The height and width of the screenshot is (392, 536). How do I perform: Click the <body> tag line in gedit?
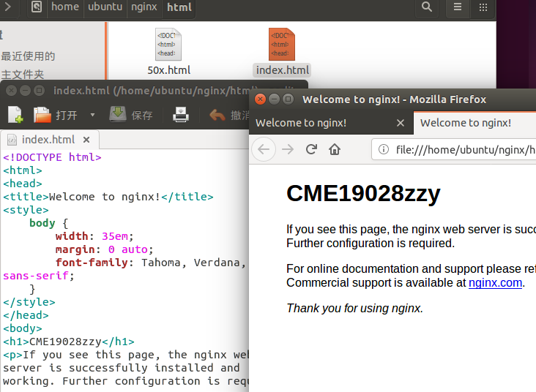(23, 328)
